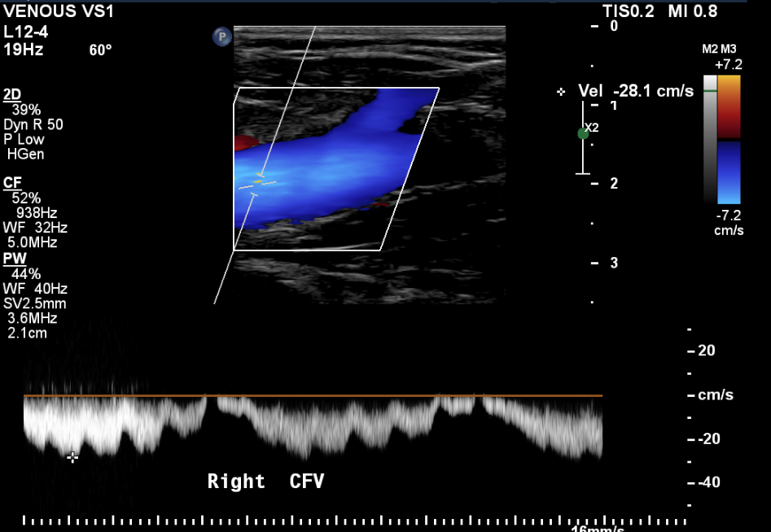Click the probe orientation "P" marker icon
The width and height of the screenshot is (771, 532).
pos(221,37)
